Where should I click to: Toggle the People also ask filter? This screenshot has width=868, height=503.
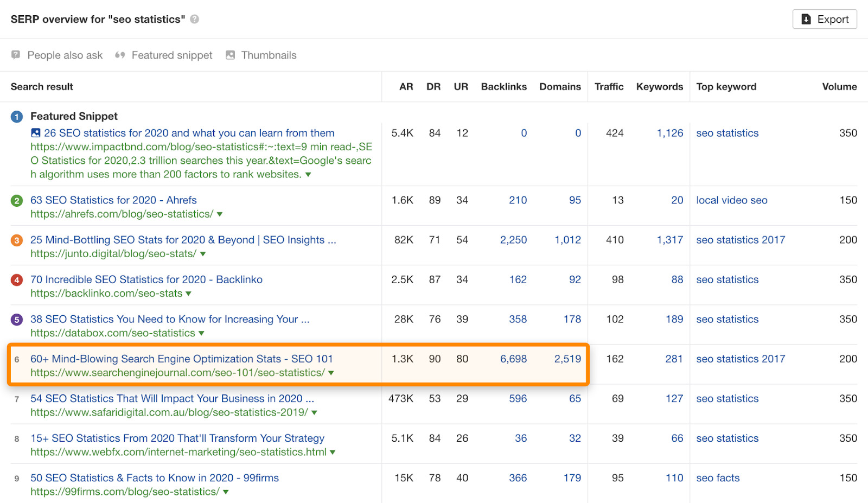click(x=56, y=55)
